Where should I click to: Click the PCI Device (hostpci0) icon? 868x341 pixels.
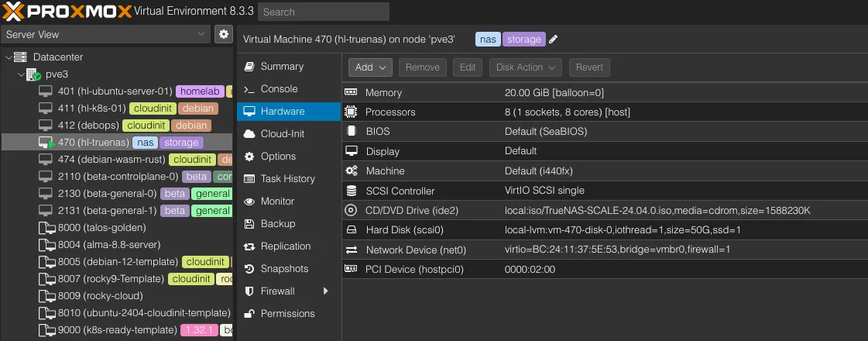point(352,269)
